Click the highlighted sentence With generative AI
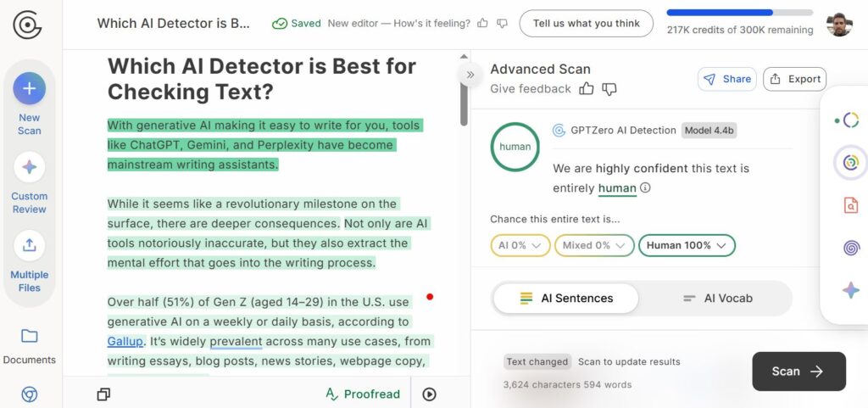The image size is (868, 408). pyautogui.click(x=265, y=145)
